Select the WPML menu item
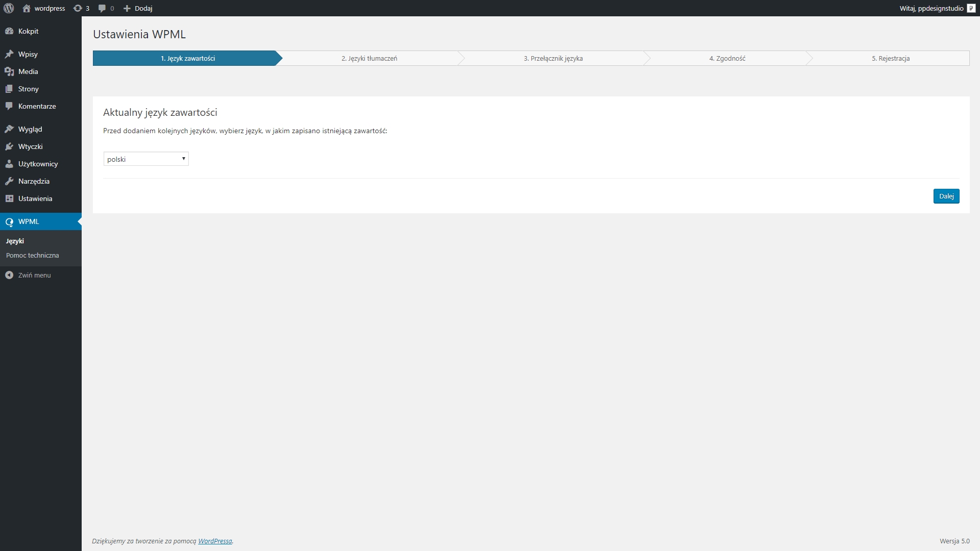This screenshot has height=551, width=980. point(41,221)
